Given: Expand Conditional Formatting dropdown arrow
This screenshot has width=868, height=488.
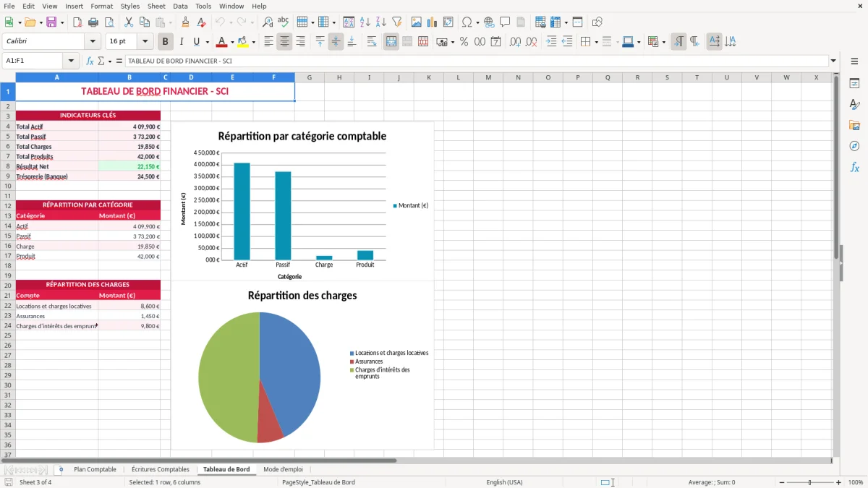Looking at the screenshot, I should click(x=663, y=42).
